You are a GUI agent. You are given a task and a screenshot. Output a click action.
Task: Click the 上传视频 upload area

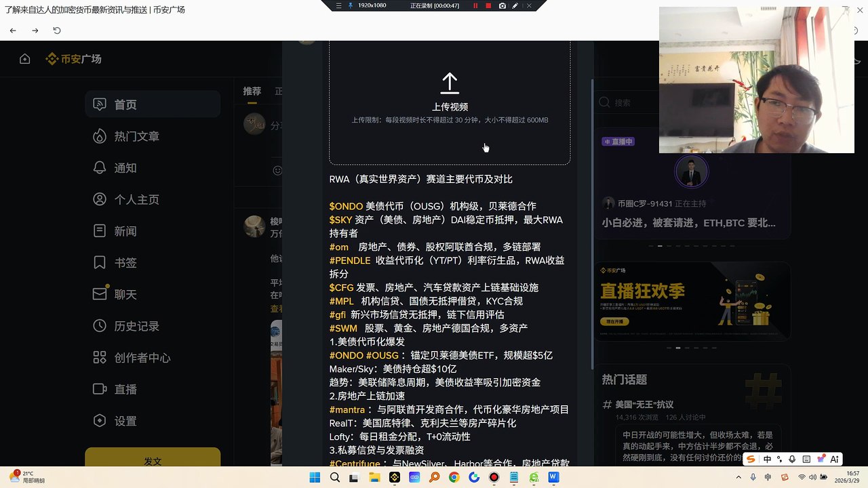pos(450,102)
